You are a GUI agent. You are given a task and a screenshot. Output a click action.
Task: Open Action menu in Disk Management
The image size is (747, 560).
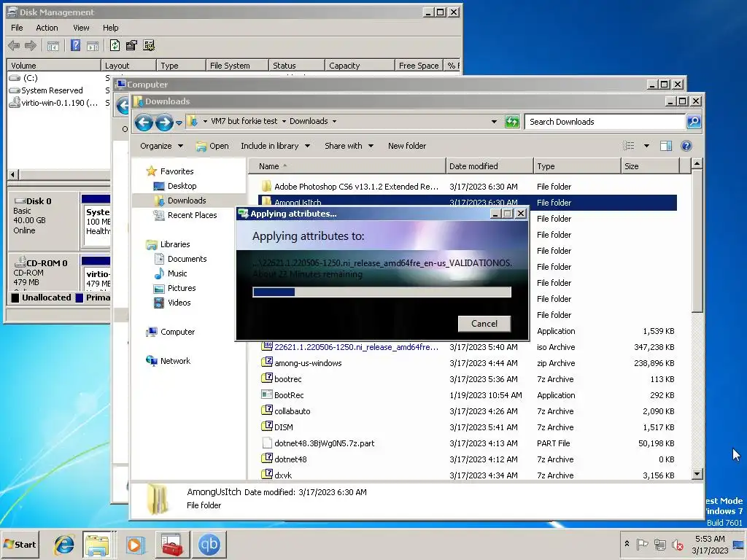(x=47, y=28)
